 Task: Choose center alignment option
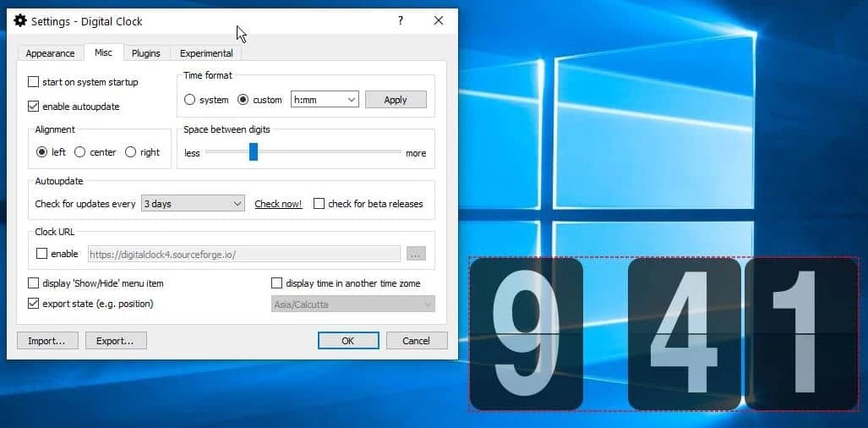(x=80, y=152)
